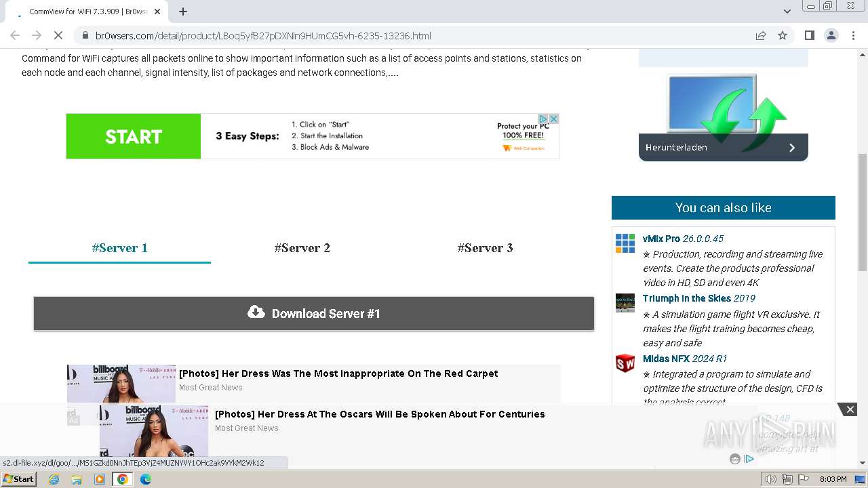
Task: Open Chrome side panel
Action: coord(809,35)
